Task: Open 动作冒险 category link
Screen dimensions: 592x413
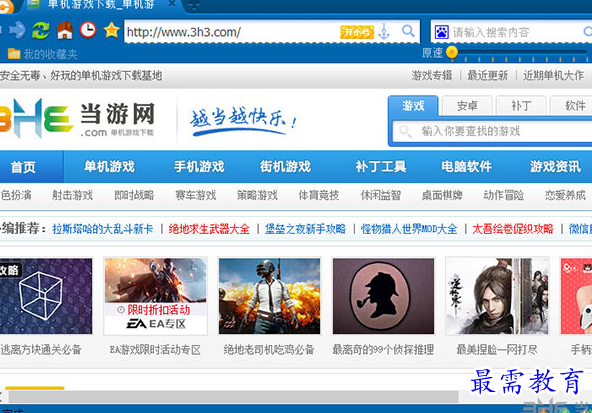Action: (504, 195)
